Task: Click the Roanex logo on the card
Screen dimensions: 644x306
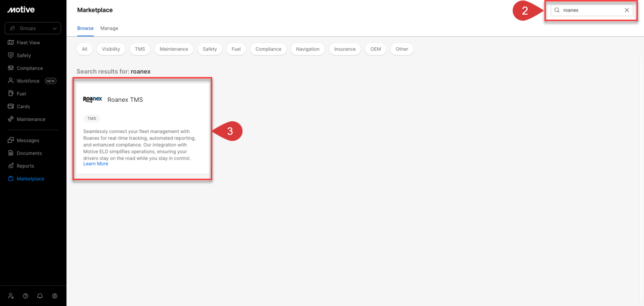Action: pyautogui.click(x=93, y=100)
